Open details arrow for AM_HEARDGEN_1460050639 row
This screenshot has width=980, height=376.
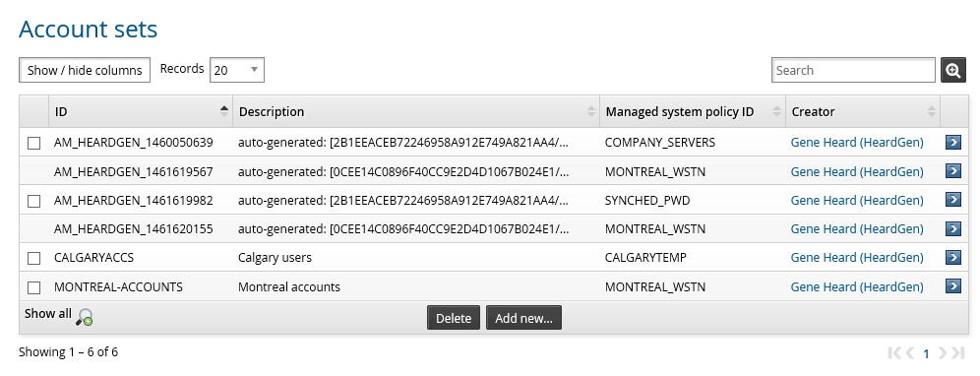(953, 143)
